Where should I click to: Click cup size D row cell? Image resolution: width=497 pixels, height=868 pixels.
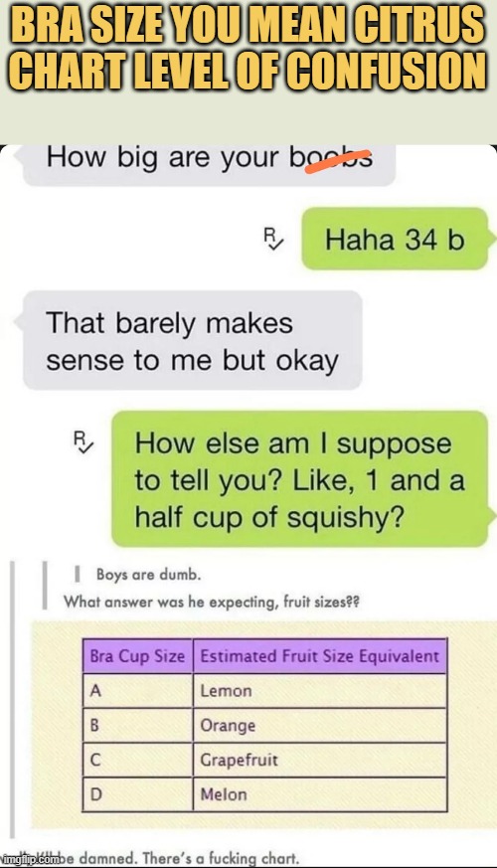point(137,794)
